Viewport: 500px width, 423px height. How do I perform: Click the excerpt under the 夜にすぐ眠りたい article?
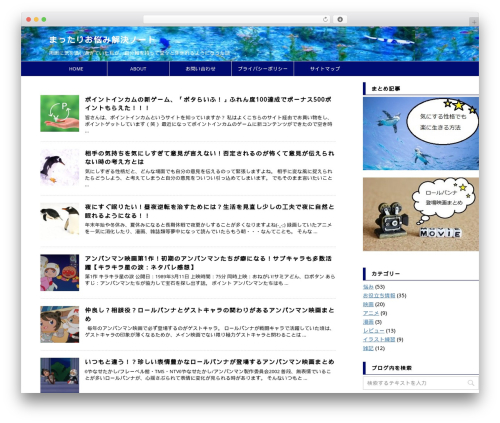click(209, 228)
